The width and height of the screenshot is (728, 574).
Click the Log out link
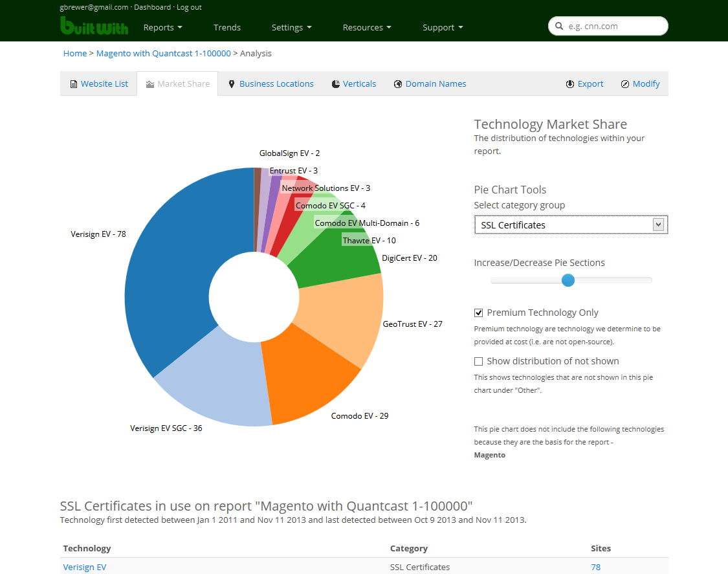189,7
